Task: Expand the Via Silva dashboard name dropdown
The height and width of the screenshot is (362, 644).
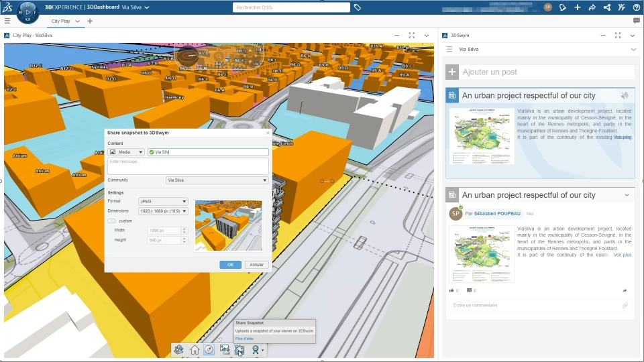Action: [147, 7]
